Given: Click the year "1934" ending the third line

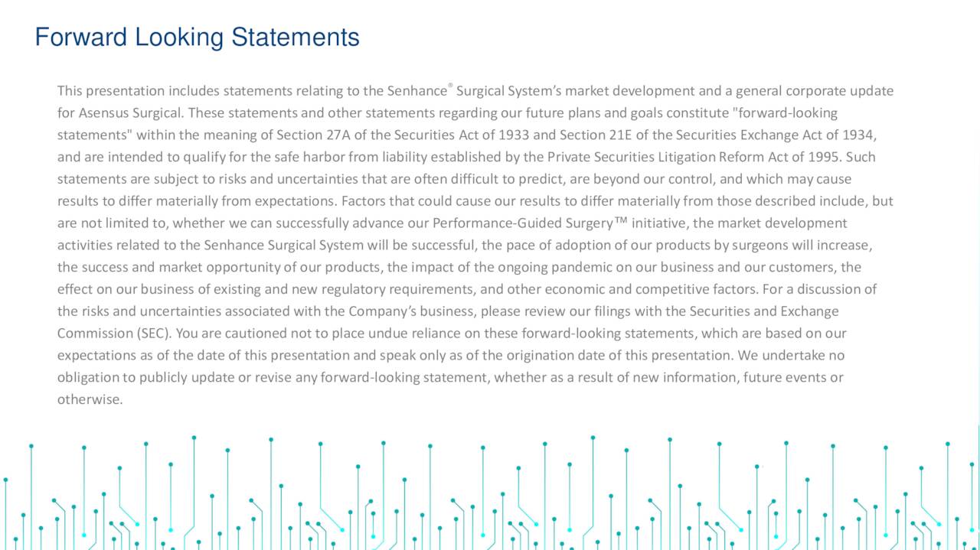Looking at the screenshot, I should [x=859, y=136].
